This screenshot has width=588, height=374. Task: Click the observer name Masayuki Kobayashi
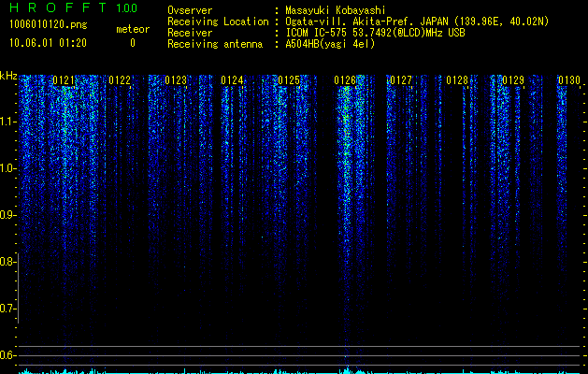click(x=336, y=10)
